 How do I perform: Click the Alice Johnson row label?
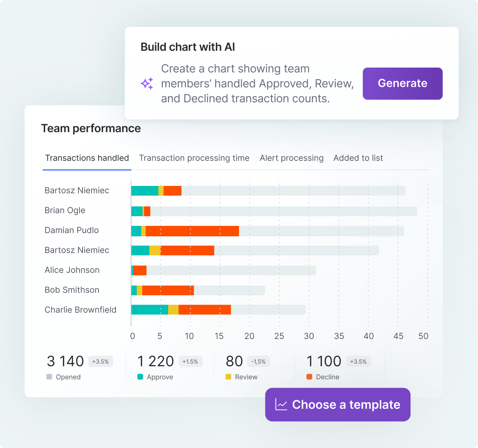72,270
